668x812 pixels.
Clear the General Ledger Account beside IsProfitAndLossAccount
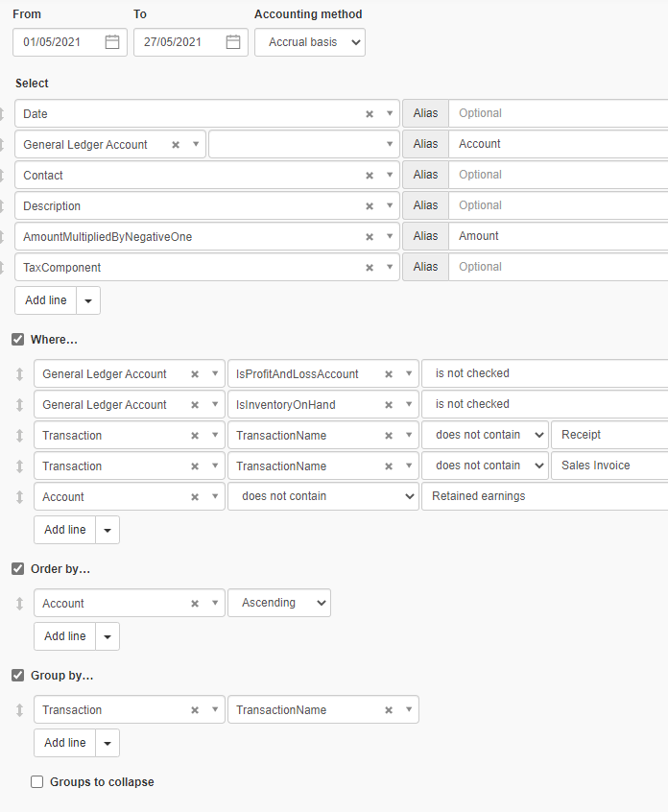click(x=195, y=374)
